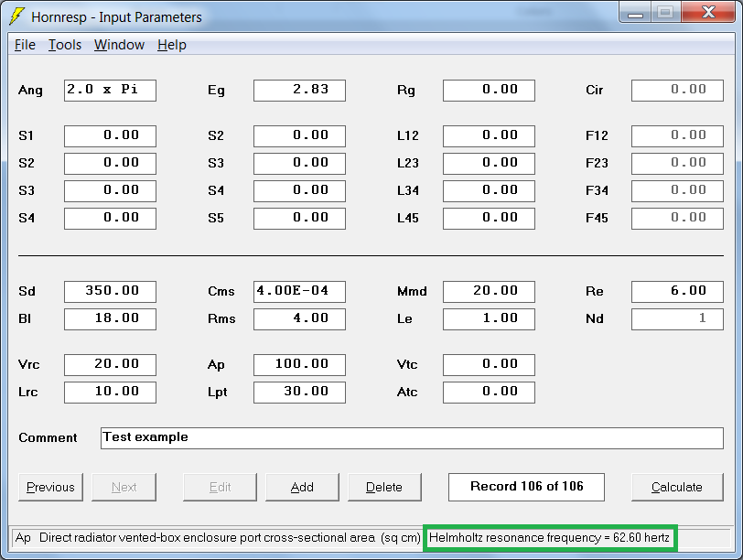Image resolution: width=743 pixels, height=560 pixels.
Task: Click the disabled maximize window button
Action: (666, 13)
